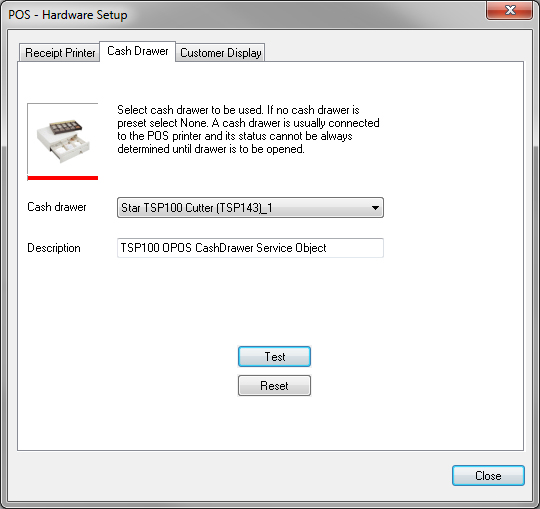Click the black dropdown arrow of Cash drawer

[x=375, y=208]
